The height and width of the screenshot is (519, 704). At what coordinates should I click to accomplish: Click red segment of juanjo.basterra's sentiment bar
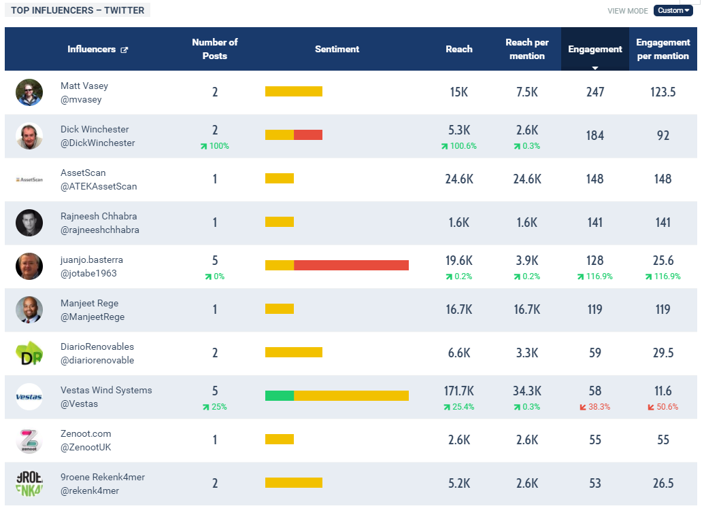351,265
